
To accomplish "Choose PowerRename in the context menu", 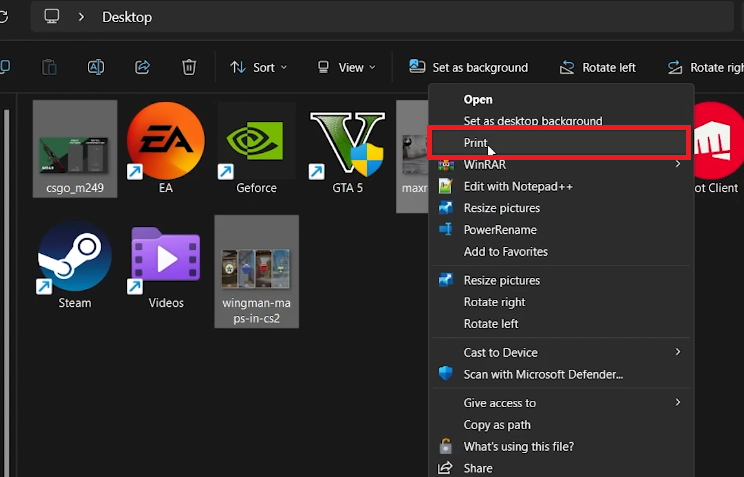I will 561,230.
